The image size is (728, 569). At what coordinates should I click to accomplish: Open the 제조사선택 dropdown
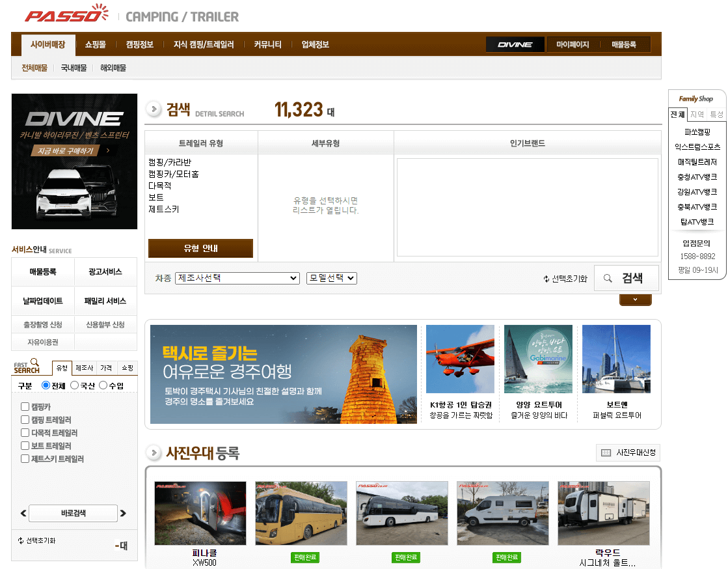coord(237,278)
